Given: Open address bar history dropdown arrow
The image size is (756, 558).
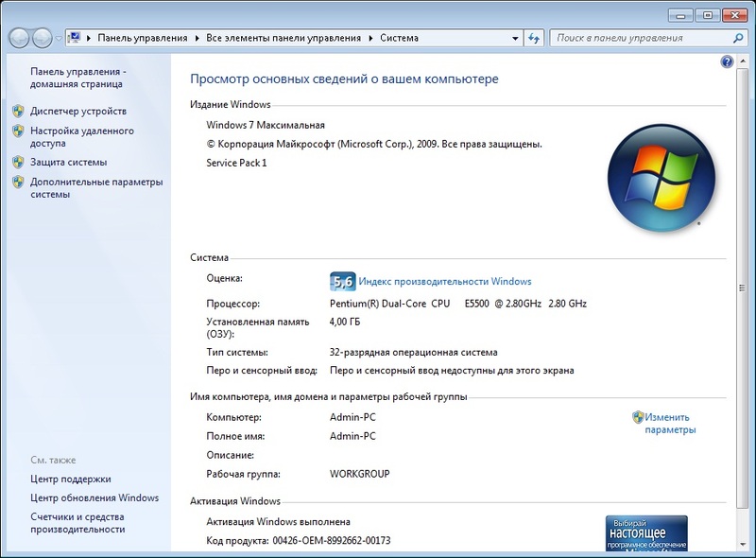Looking at the screenshot, I should pyautogui.click(x=515, y=38).
